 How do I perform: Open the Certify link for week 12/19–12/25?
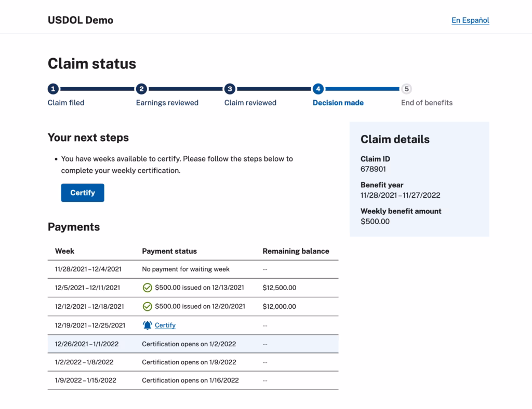coord(165,325)
